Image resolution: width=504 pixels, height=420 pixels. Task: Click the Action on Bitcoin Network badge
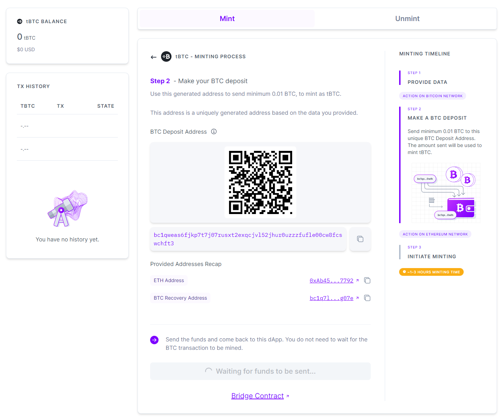432,95
